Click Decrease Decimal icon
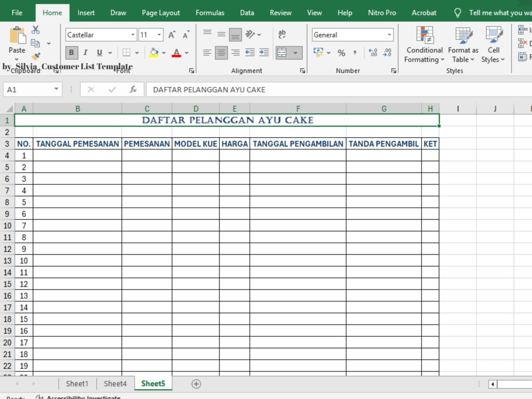 coord(387,52)
